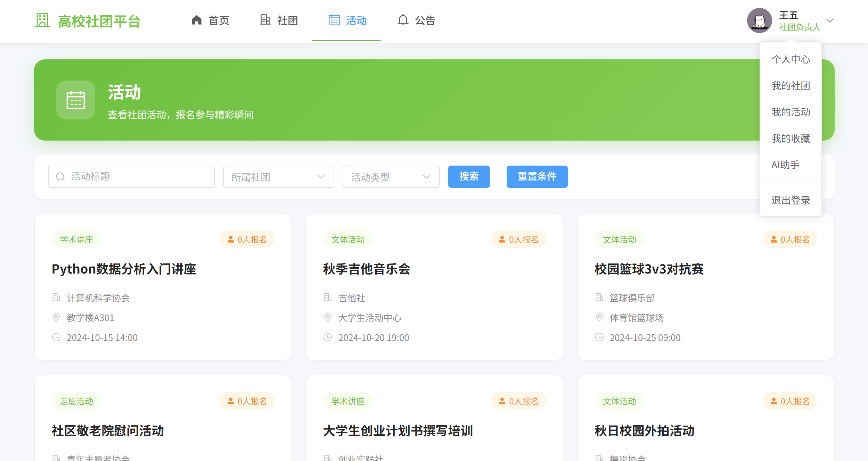This screenshot has width=868, height=461.
Task: Click clock icon beside 2024-10-25 09:00
Action: click(599, 337)
